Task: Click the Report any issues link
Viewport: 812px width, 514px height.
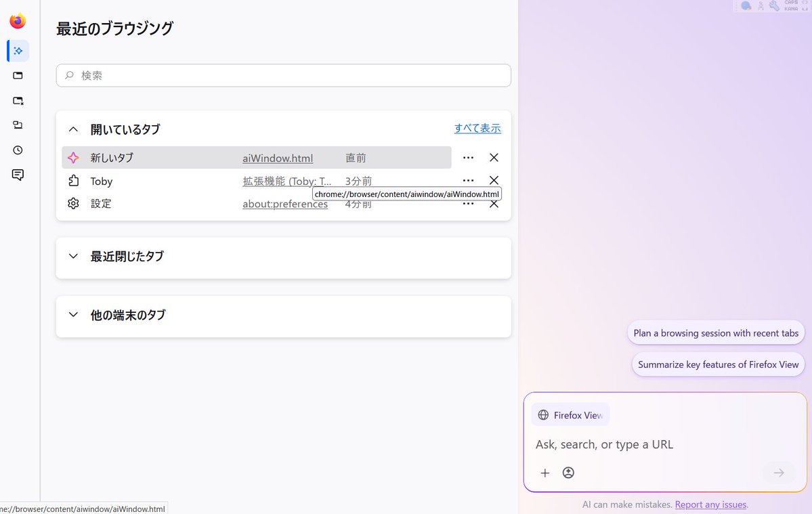Action: pos(710,504)
